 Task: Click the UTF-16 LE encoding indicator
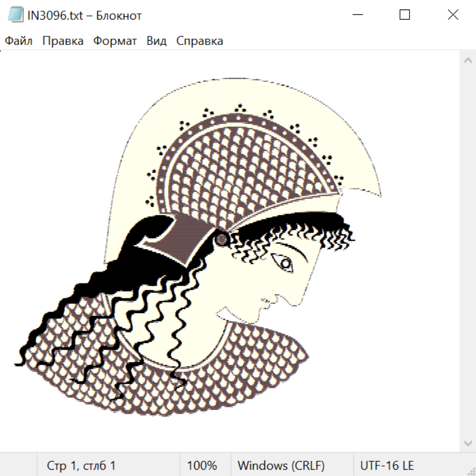click(x=387, y=466)
